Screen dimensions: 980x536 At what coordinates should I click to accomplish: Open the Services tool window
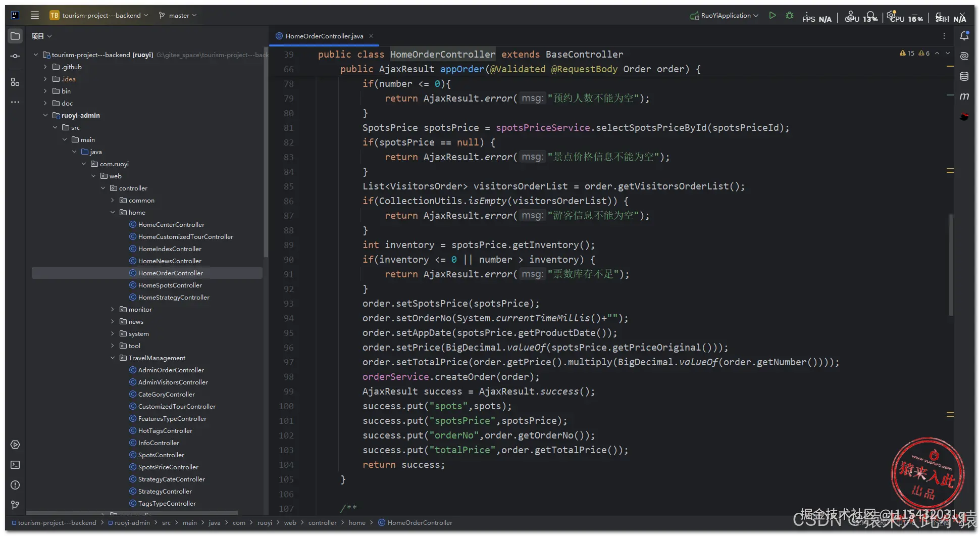tap(15, 445)
